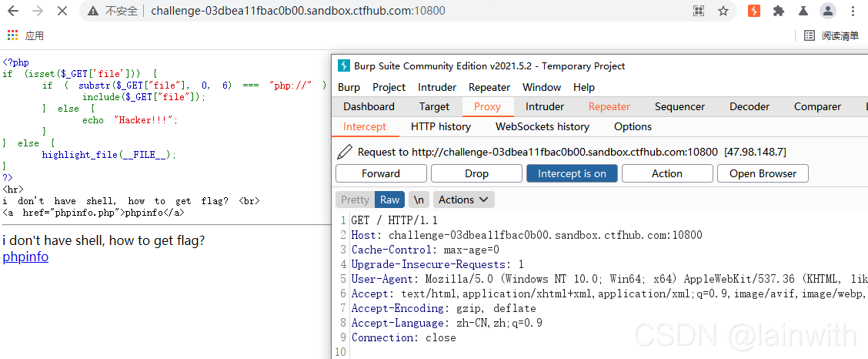This screenshot has height=359, width=868.
Task: Click the Host header line in request
Action: pos(526,235)
